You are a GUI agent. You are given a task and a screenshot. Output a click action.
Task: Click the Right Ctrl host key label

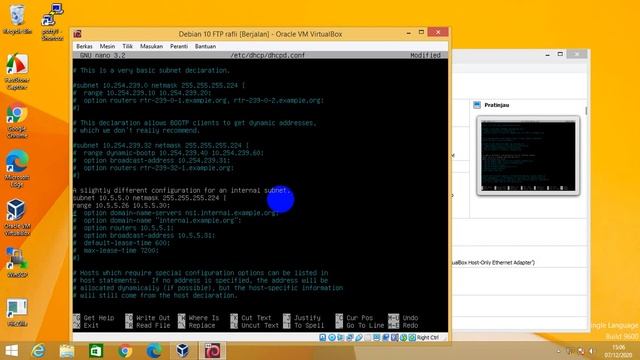(428, 338)
